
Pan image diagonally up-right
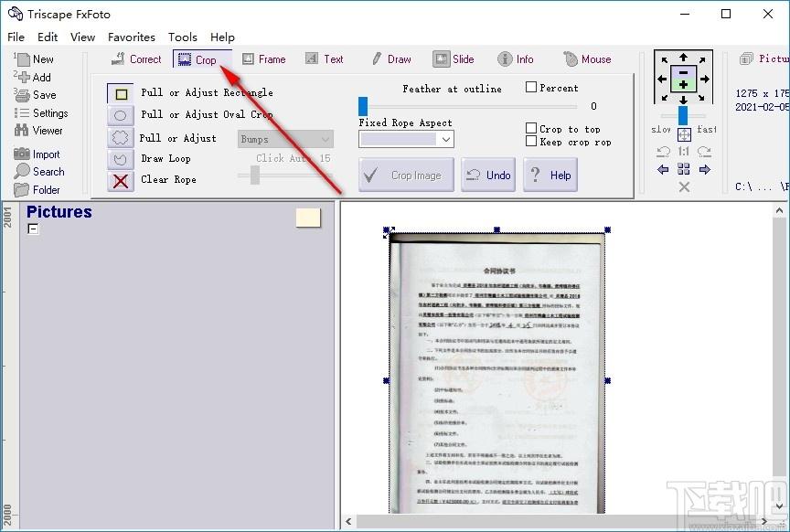click(x=702, y=60)
